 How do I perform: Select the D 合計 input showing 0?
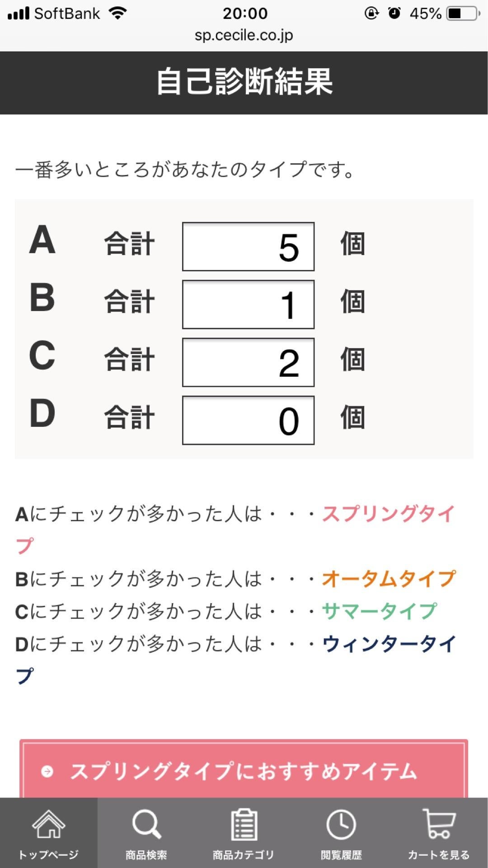click(x=248, y=420)
